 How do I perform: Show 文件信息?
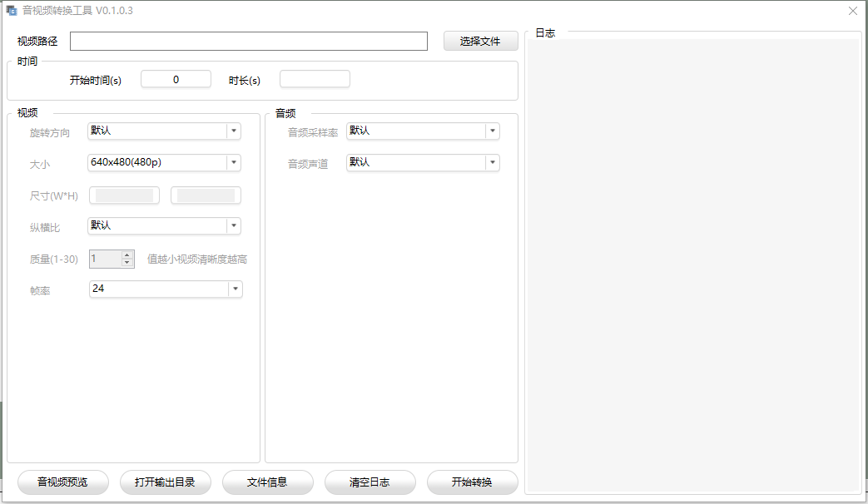tap(268, 482)
